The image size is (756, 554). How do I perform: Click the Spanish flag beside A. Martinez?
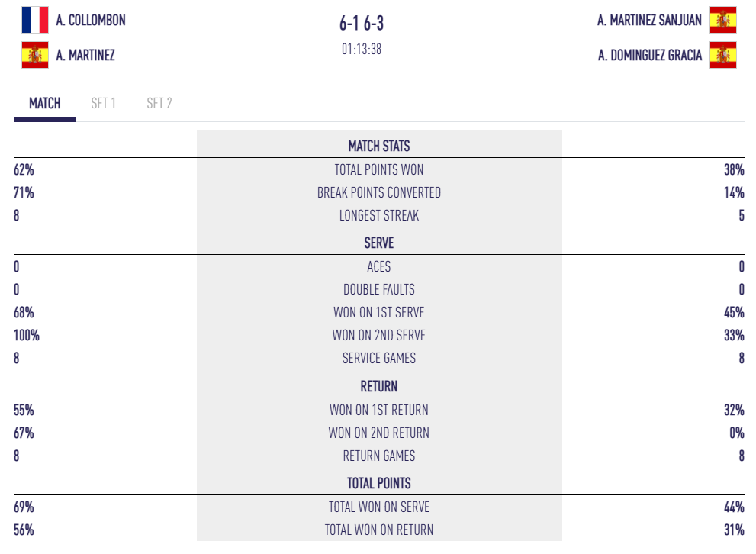coord(35,55)
